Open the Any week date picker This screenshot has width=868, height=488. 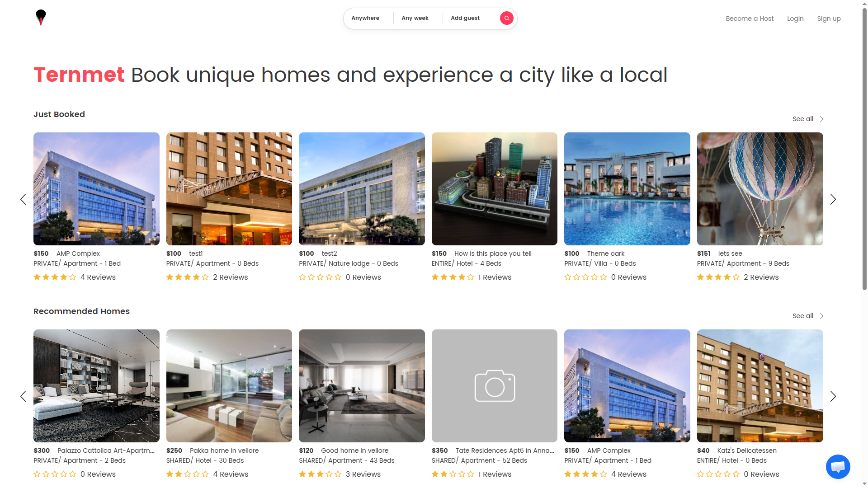415,18
